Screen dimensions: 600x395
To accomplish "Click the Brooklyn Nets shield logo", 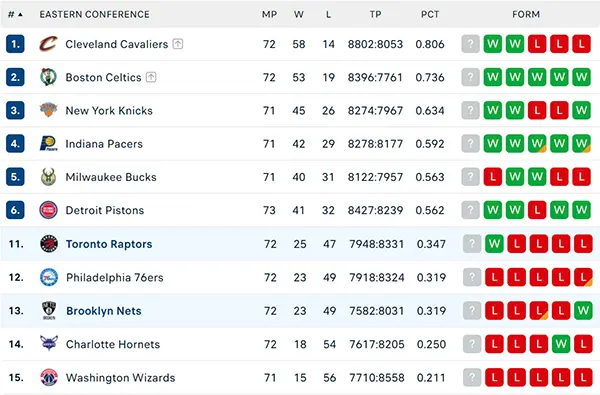I will point(49,310).
